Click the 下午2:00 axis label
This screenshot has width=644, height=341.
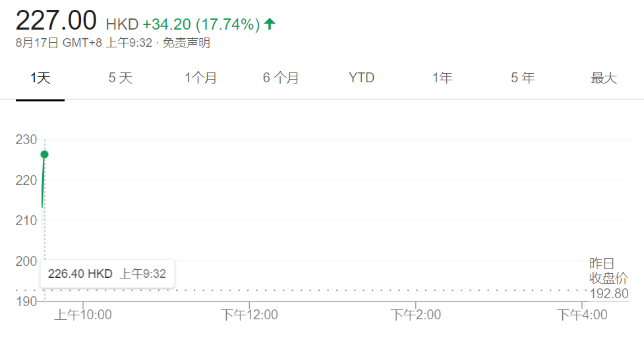[x=416, y=315]
